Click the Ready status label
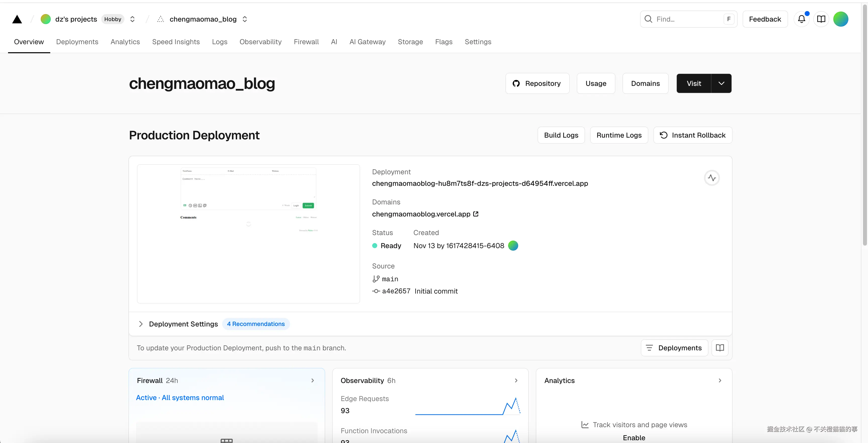 coord(391,246)
